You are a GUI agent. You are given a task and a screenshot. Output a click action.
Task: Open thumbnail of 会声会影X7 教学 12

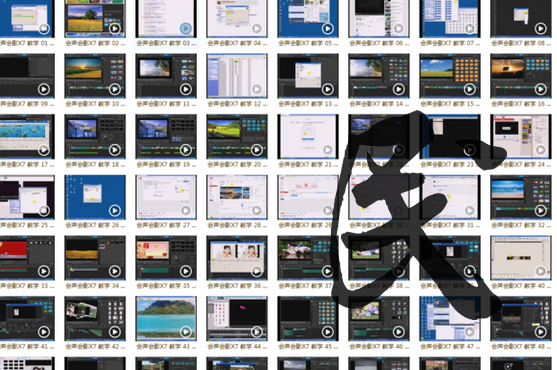pyautogui.click(x=237, y=76)
